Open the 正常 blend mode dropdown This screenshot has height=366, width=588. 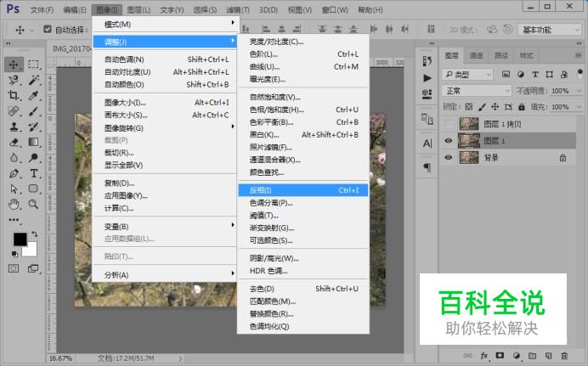477,91
